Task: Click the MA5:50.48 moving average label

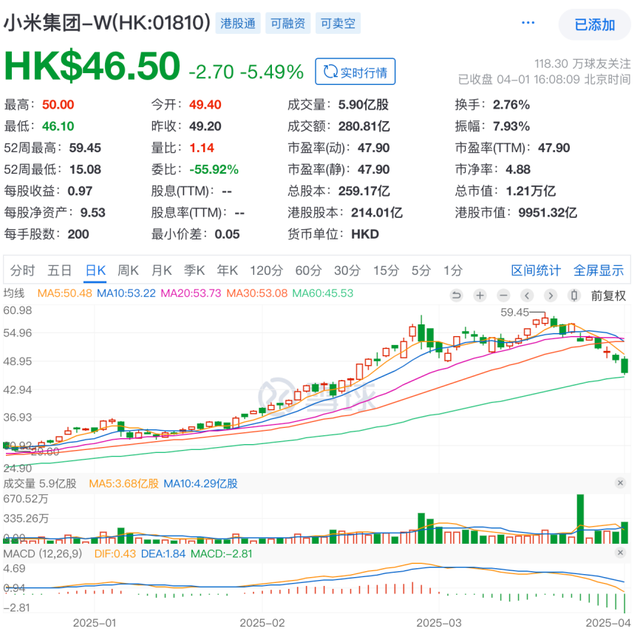Action: 64,293
